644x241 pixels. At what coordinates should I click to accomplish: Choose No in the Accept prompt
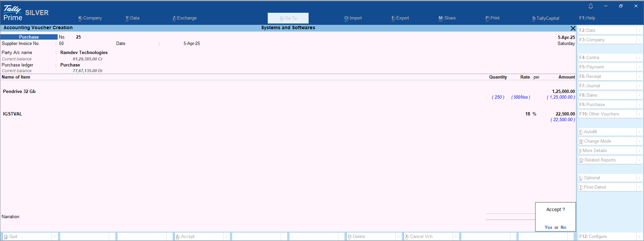(563, 227)
